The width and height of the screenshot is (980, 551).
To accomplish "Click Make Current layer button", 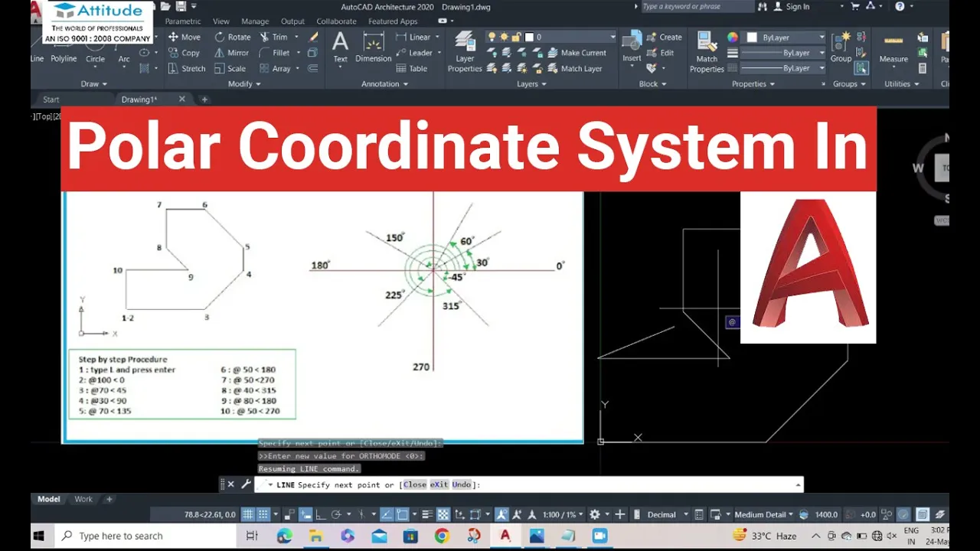I will (x=577, y=53).
